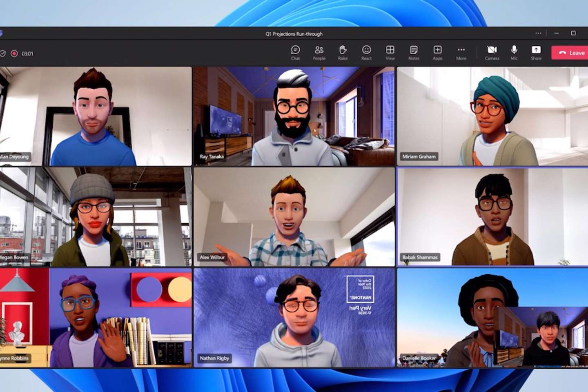This screenshot has height=392, width=588.
Task: Mute the Mic
Action: [x=514, y=53]
